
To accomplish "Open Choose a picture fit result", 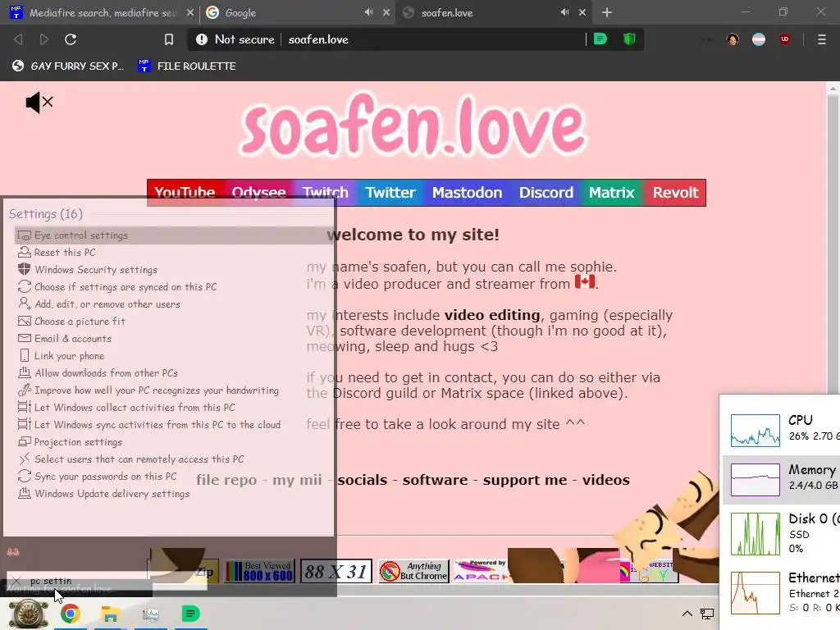I will point(174,322).
